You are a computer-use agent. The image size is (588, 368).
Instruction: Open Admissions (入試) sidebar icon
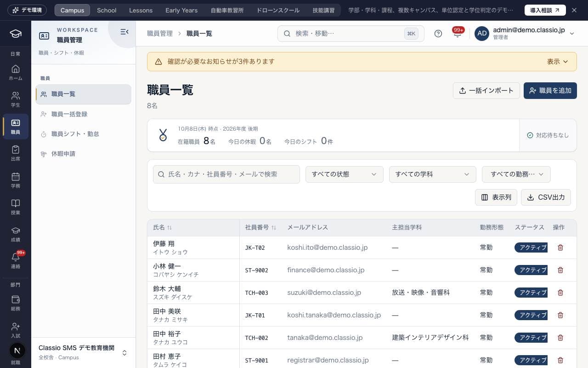pos(16,330)
